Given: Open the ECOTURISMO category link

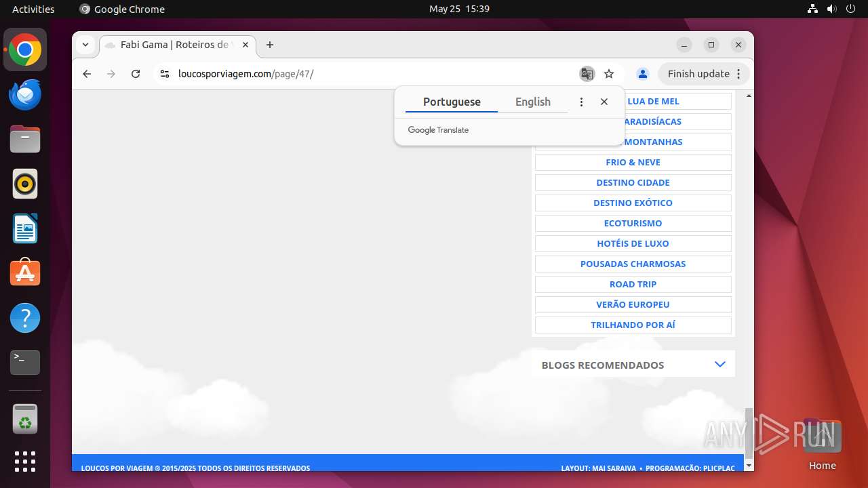Looking at the screenshot, I should pos(633,223).
